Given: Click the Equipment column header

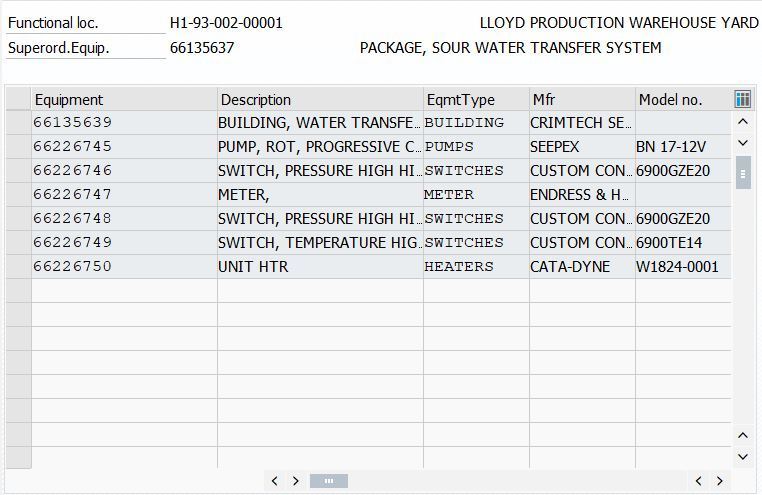Looking at the screenshot, I should [x=124, y=99].
